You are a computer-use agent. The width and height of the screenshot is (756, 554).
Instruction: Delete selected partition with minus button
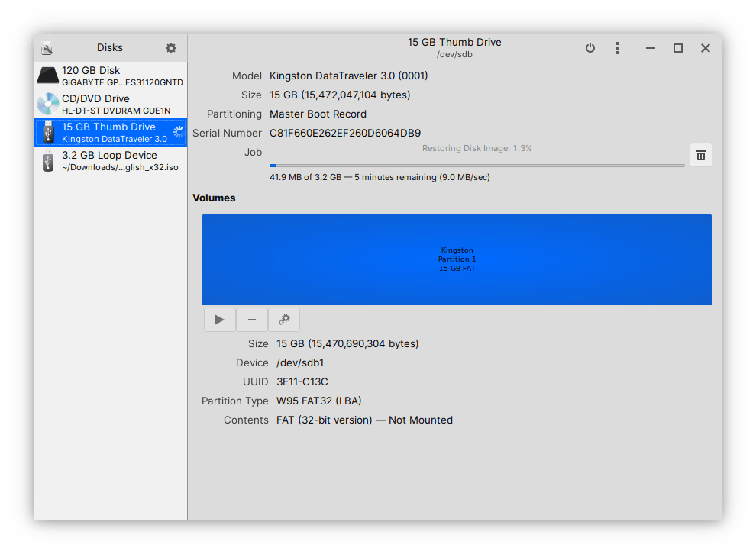(252, 320)
